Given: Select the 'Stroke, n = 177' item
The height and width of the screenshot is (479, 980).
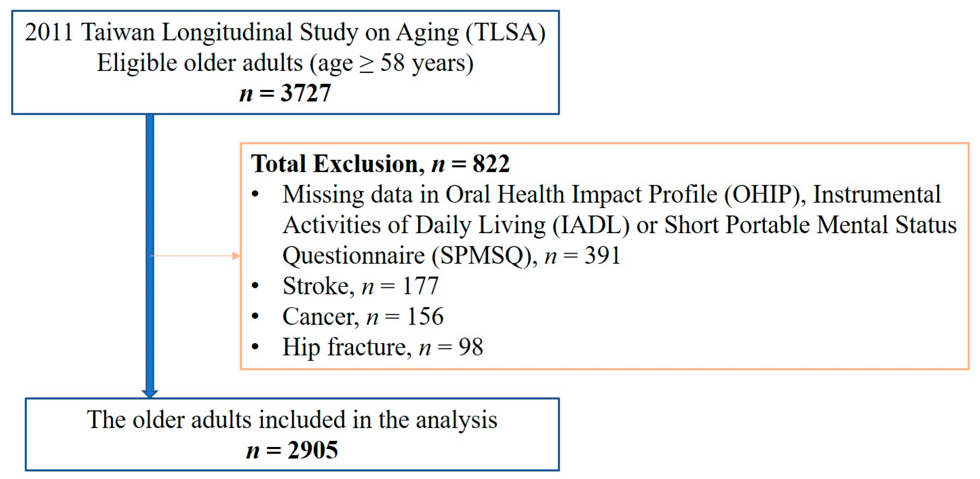Looking at the screenshot, I should (361, 285).
